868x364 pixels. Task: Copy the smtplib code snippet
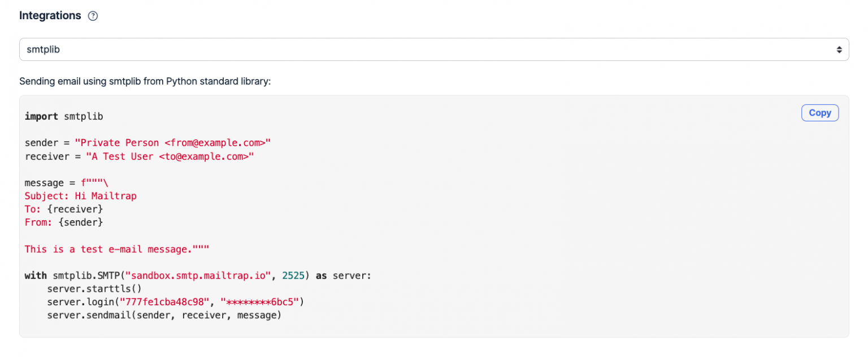[x=820, y=112]
